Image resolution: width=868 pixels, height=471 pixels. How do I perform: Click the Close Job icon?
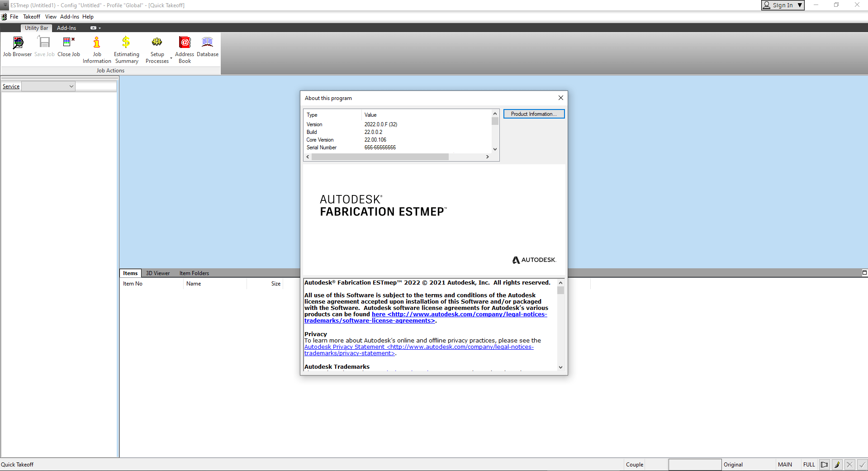(x=69, y=47)
